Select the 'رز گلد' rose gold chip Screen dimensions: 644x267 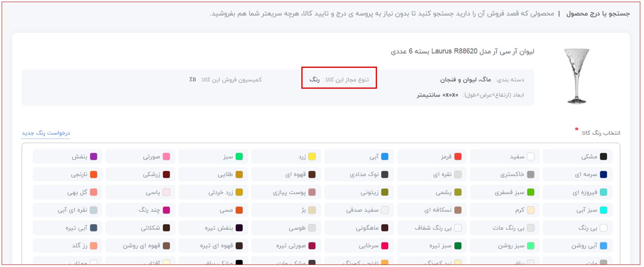point(67,246)
